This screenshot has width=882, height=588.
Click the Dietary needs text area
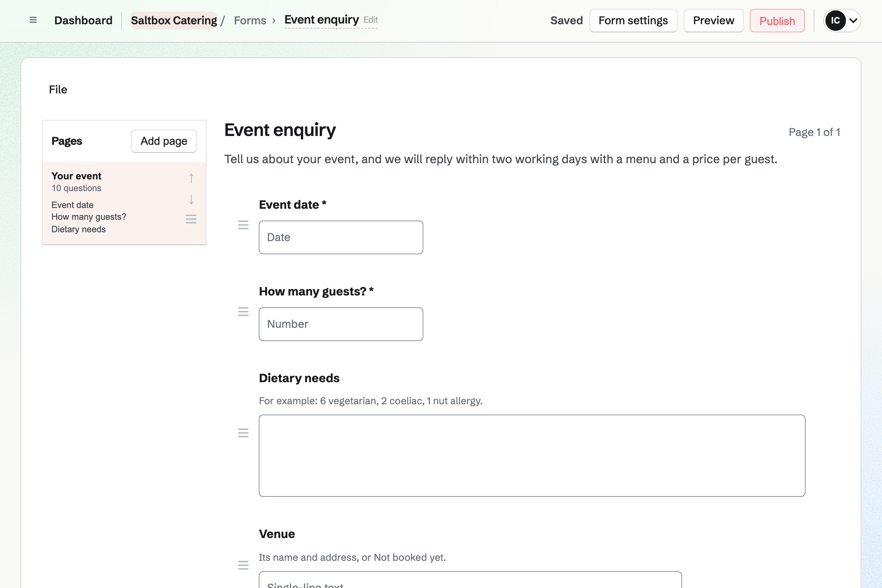tap(532, 456)
